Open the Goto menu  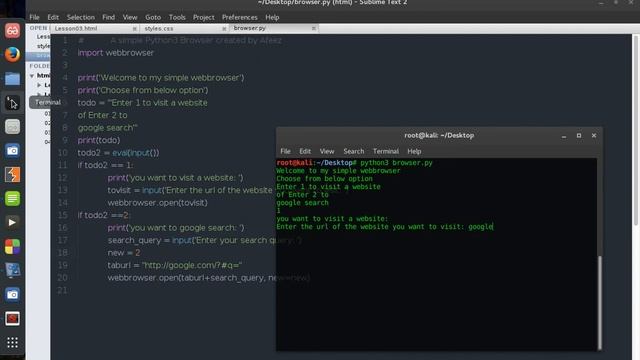153,17
